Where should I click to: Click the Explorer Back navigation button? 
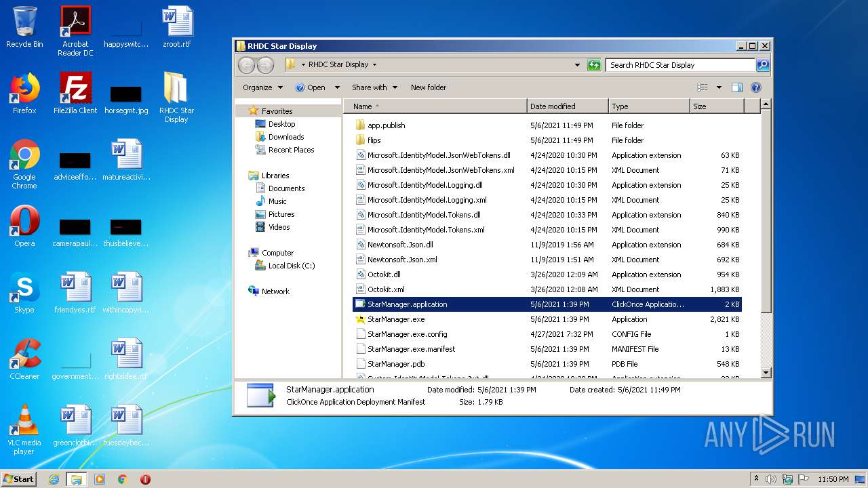(x=247, y=65)
